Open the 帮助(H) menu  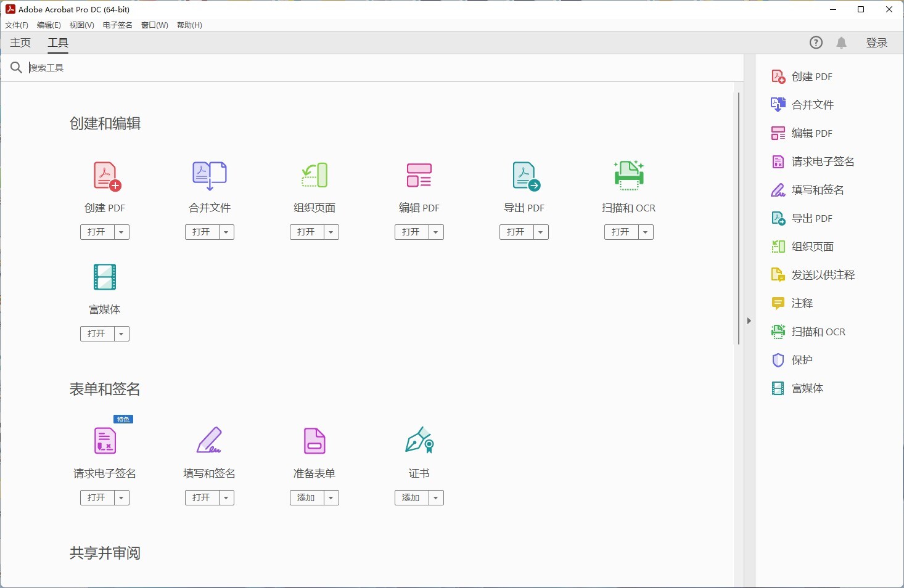(189, 25)
